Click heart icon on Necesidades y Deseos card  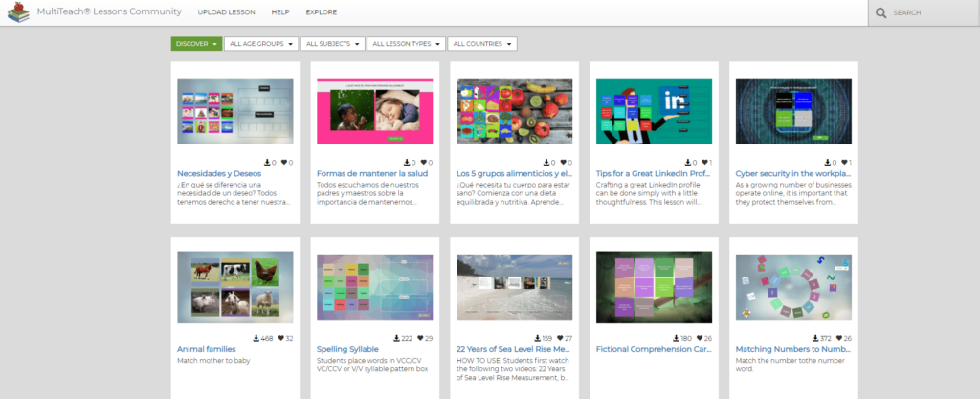tap(283, 163)
